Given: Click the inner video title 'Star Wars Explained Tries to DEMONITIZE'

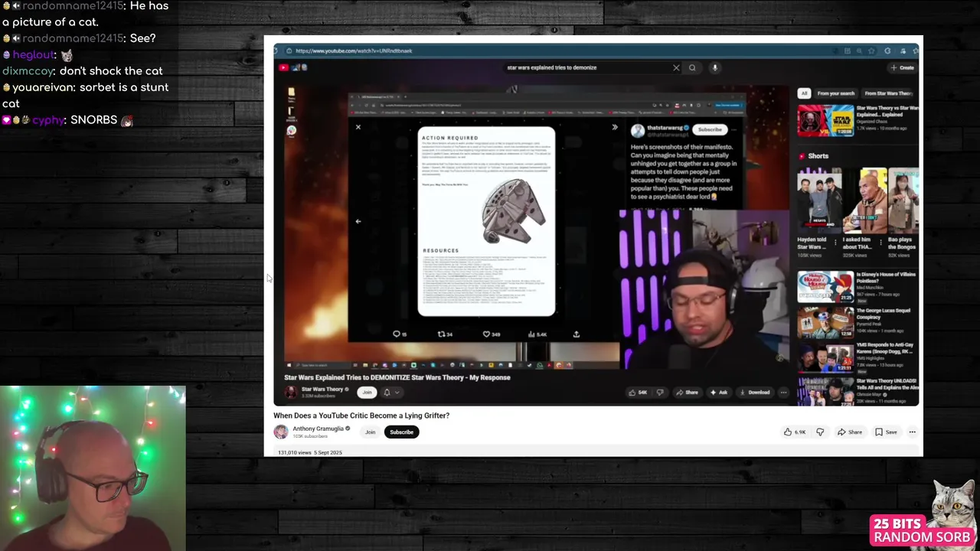Looking at the screenshot, I should [397, 377].
